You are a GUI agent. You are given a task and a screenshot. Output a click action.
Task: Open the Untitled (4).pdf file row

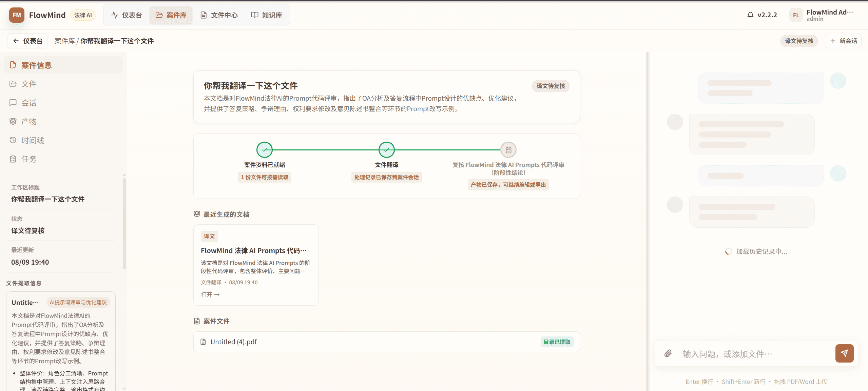(x=386, y=342)
